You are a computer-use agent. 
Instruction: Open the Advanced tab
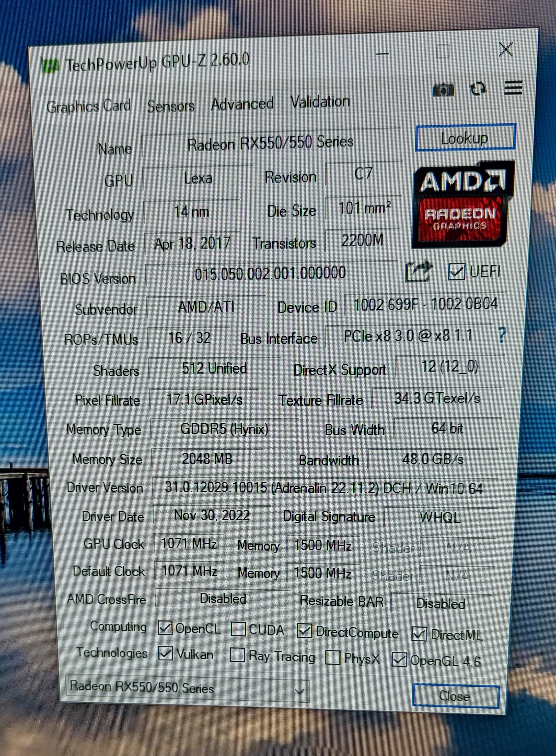pyautogui.click(x=242, y=104)
